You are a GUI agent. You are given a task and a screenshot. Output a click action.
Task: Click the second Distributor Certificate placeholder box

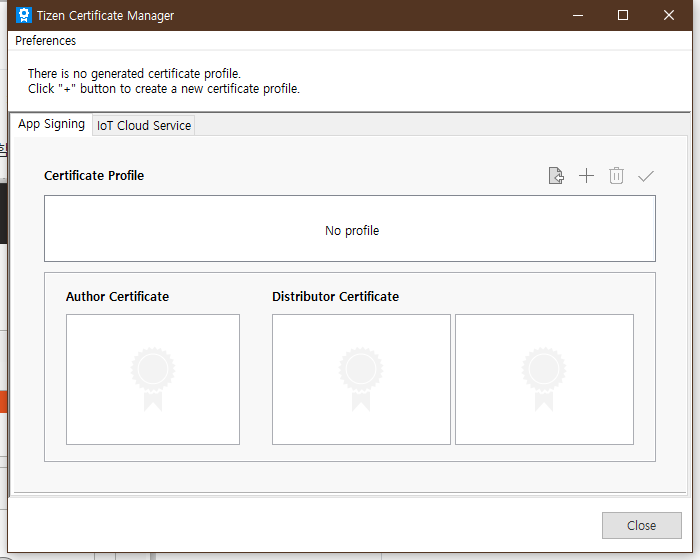544,379
